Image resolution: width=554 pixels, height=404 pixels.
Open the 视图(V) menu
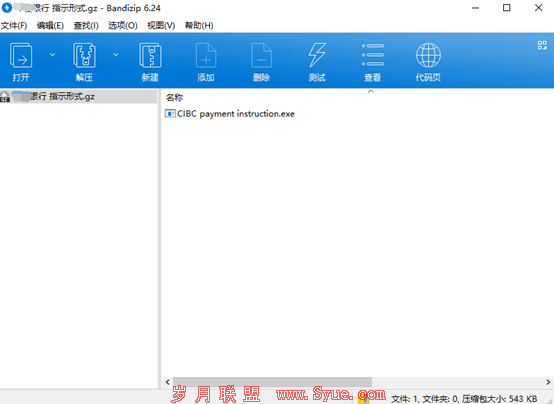[161, 25]
